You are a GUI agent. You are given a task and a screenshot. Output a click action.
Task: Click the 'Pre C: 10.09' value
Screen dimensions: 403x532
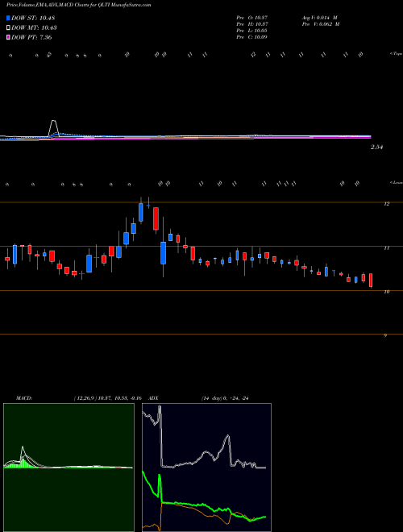pyautogui.click(x=252, y=36)
